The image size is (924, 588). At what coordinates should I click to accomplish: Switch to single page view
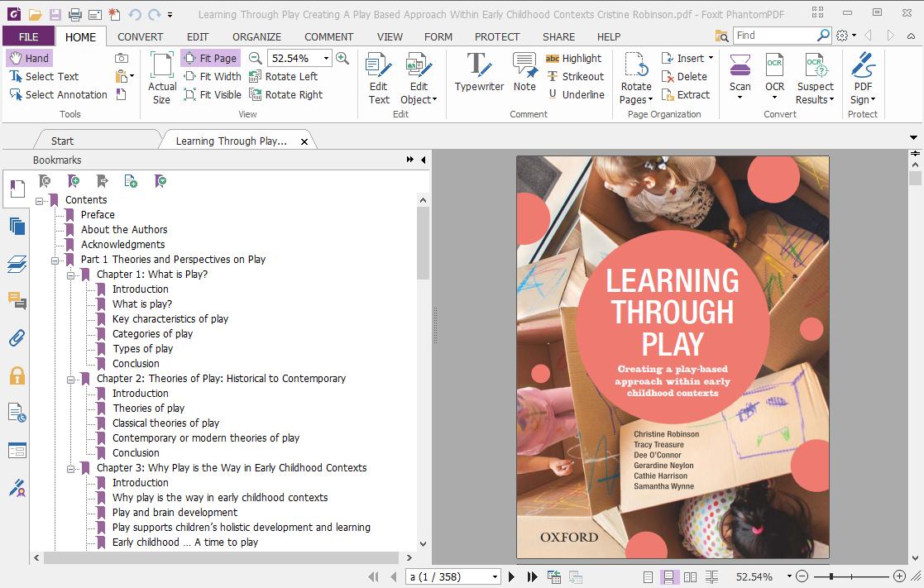(x=648, y=576)
